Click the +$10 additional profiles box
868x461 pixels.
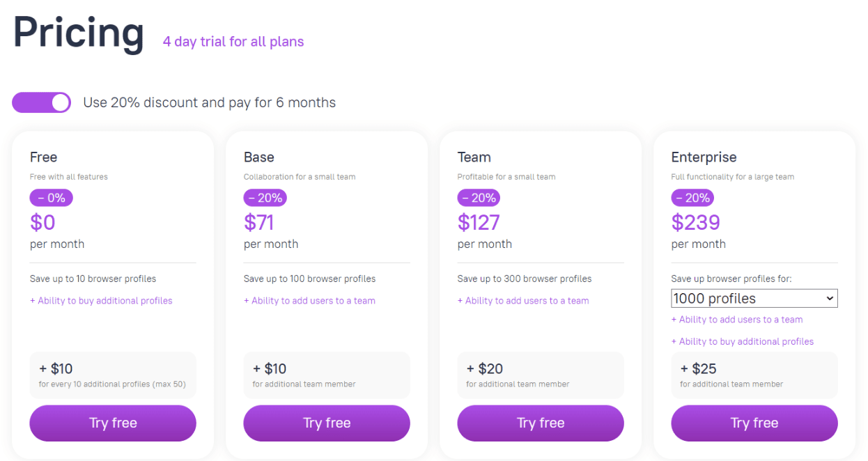click(x=113, y=375)
